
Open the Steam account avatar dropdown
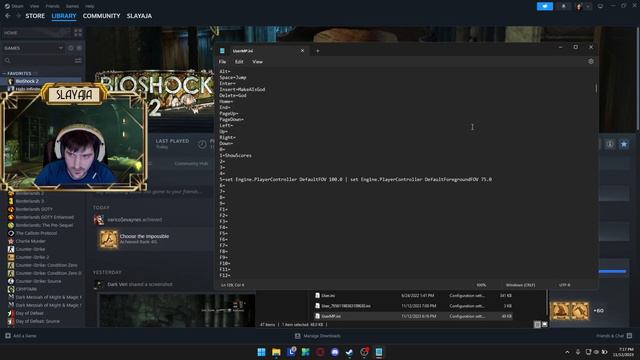click(x=583, y=7)
